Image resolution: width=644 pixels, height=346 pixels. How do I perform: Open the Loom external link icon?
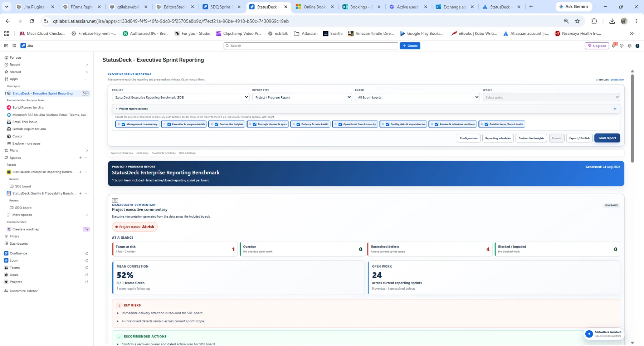tap(87, 260)
